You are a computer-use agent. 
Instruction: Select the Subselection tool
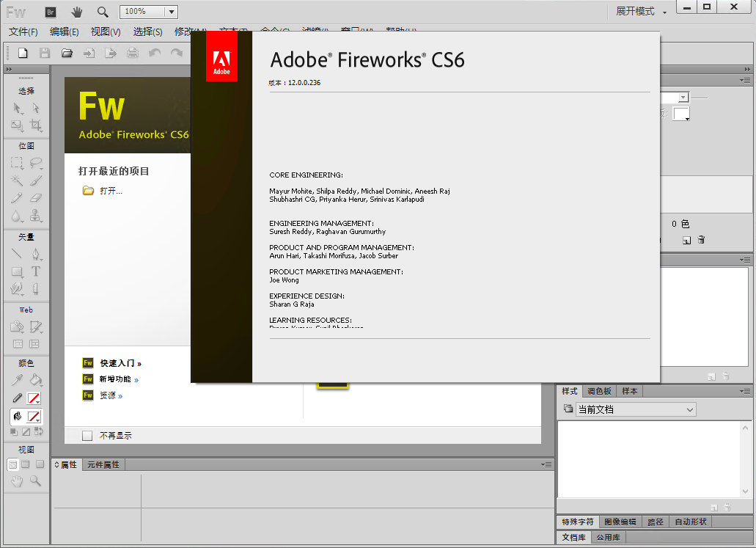[36, 108]
